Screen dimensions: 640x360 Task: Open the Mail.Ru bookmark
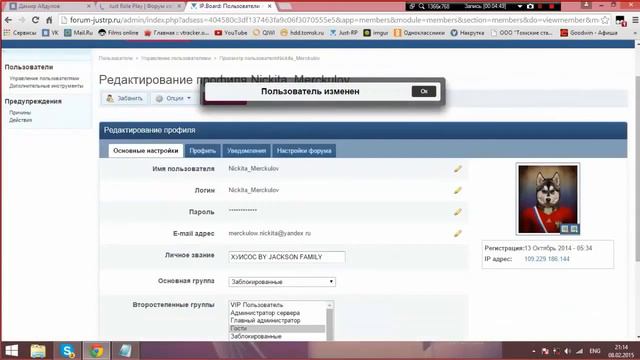click(78, 33)
